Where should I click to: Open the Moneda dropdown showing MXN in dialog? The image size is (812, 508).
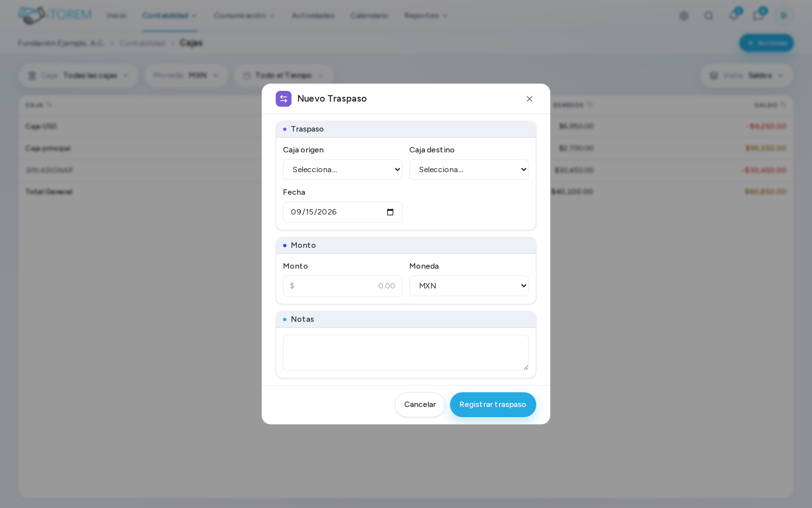pos(469,286)
